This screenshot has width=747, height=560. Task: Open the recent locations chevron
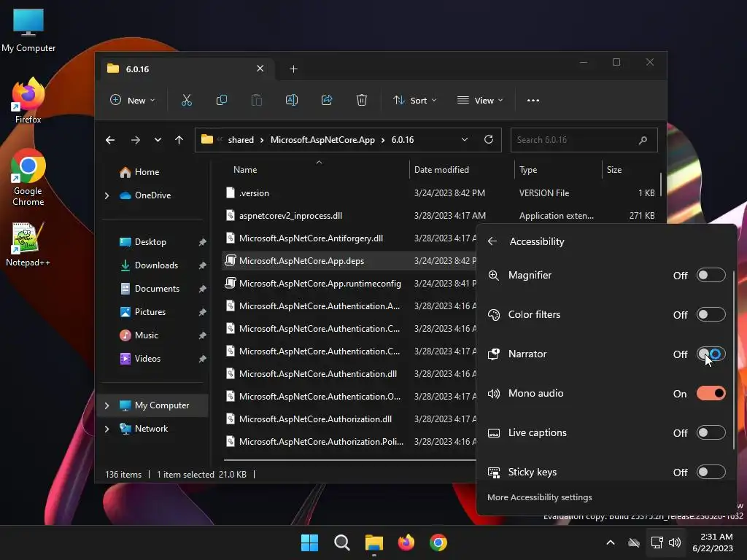pyautogui.click(x=158, y=140)
